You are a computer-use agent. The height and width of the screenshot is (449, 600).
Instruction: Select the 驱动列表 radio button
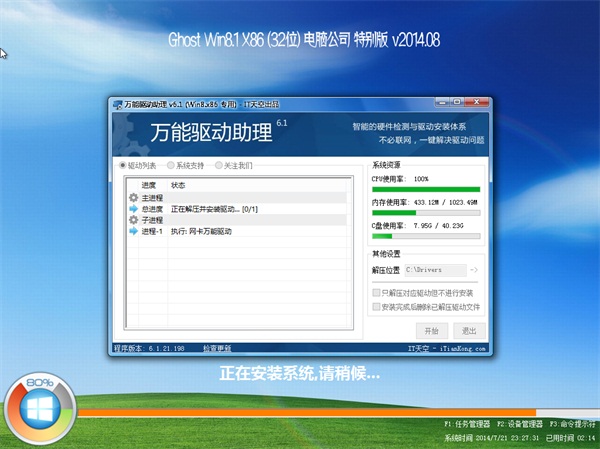[x=123, y=165]
